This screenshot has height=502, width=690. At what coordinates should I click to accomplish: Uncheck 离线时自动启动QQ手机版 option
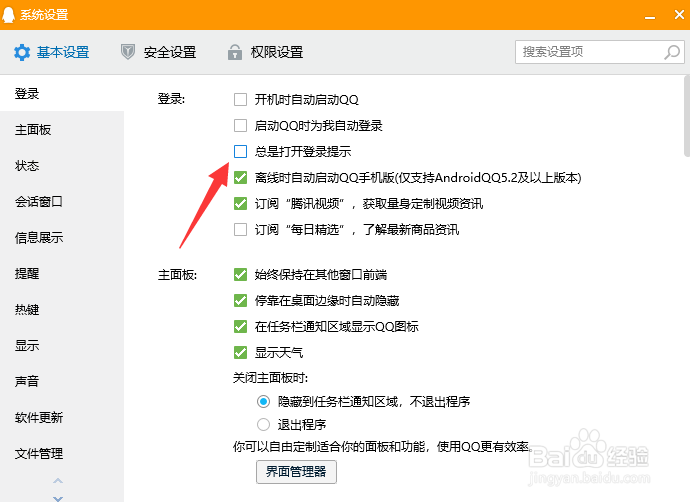pyautogui.click(x=240, y=177)
